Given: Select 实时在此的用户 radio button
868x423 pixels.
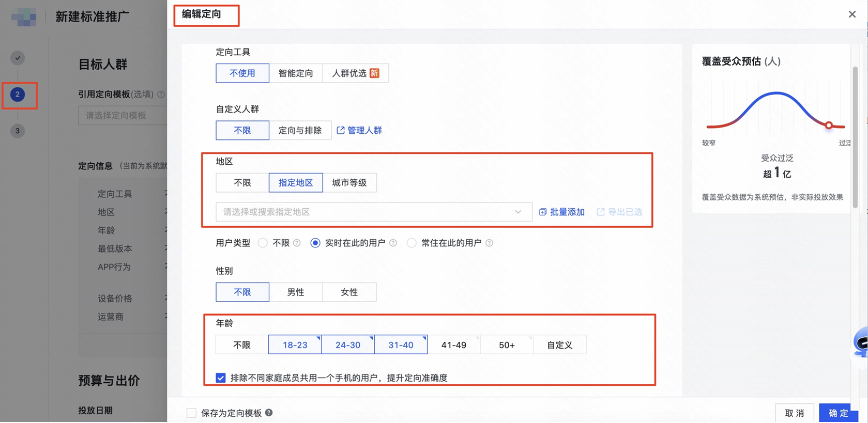Looking at the screenshot, I should coord(315,243).
